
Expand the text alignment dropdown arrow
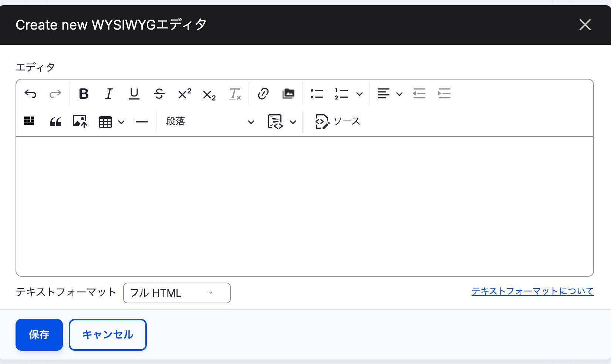pyautogui.click(x=399, y=94)
